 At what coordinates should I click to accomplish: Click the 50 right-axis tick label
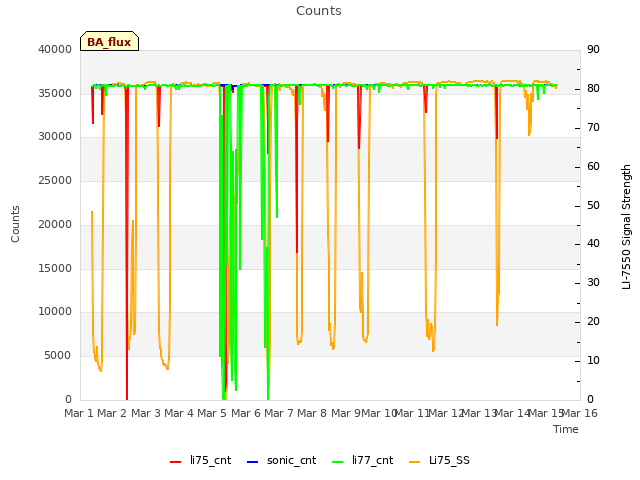[x=593, y=206]
